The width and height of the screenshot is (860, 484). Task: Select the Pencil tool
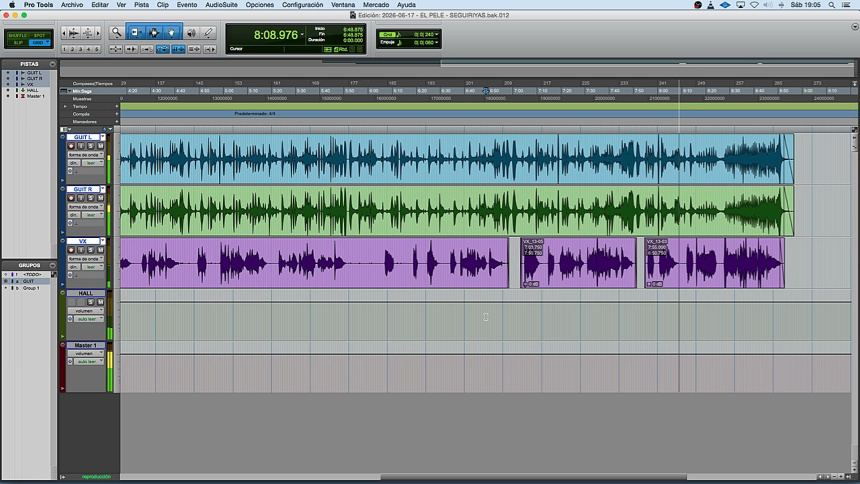click(208, 33)
